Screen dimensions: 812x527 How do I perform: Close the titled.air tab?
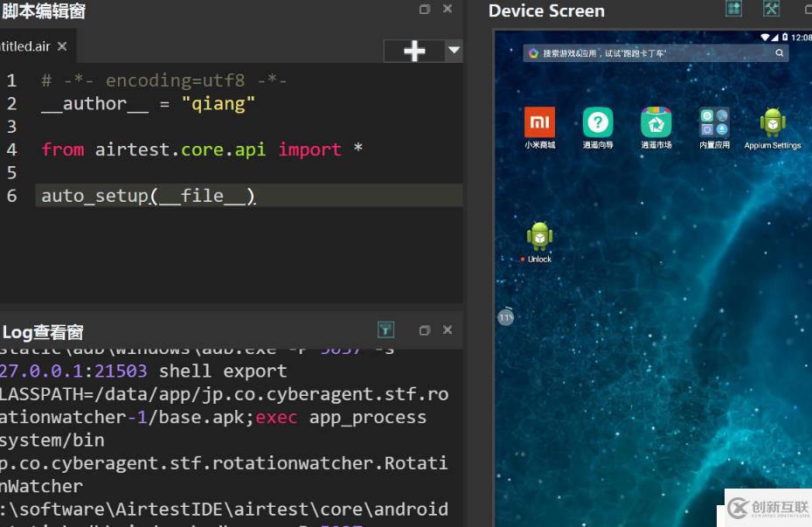tap(62, 46)
